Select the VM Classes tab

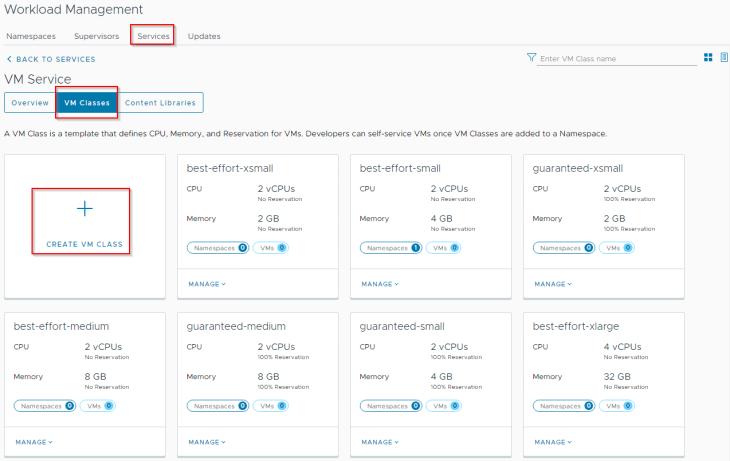[x=87, y=102]
